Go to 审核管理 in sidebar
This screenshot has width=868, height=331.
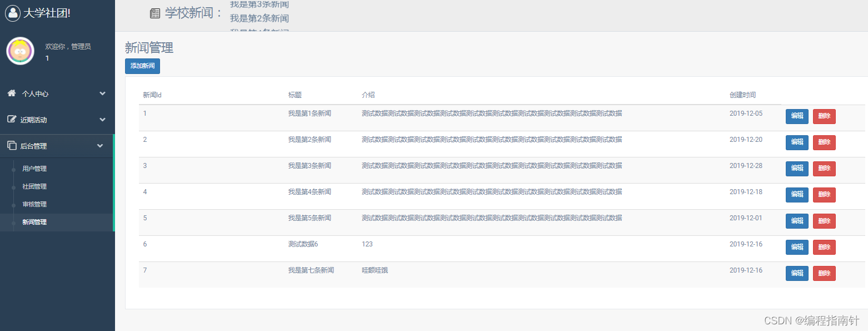34,204
